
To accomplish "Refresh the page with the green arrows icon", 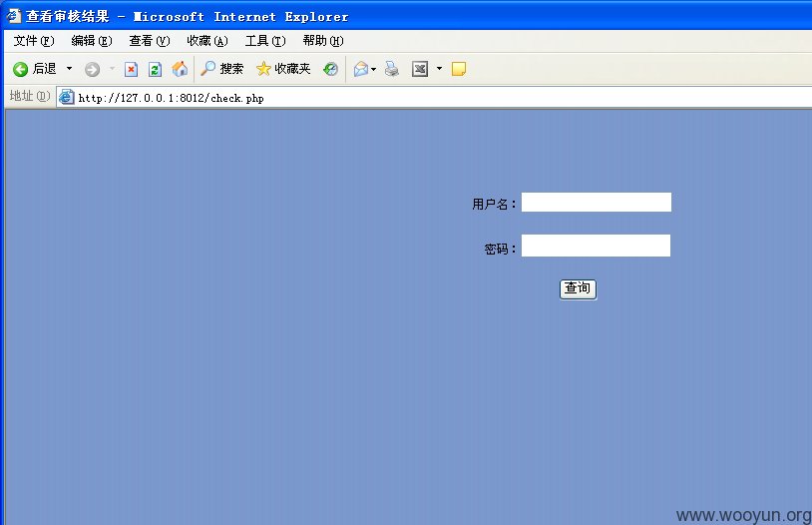I will [x=155, y=69].
